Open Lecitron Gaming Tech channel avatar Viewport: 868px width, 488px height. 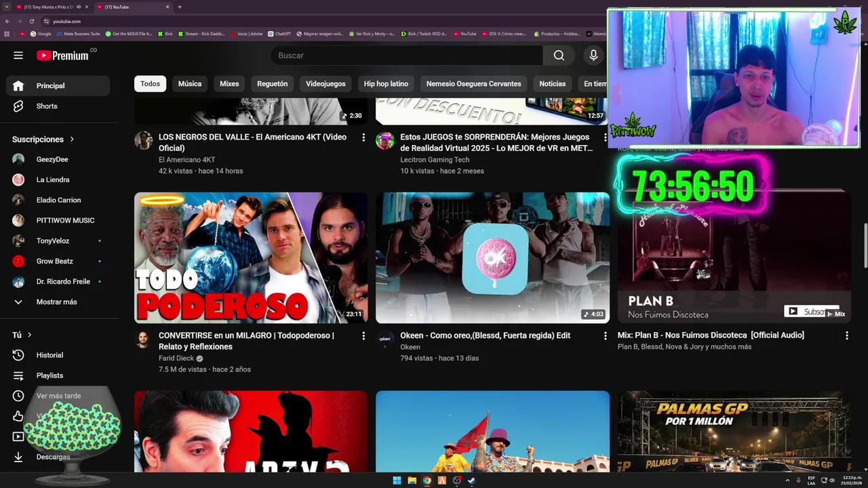coord(384,140)
